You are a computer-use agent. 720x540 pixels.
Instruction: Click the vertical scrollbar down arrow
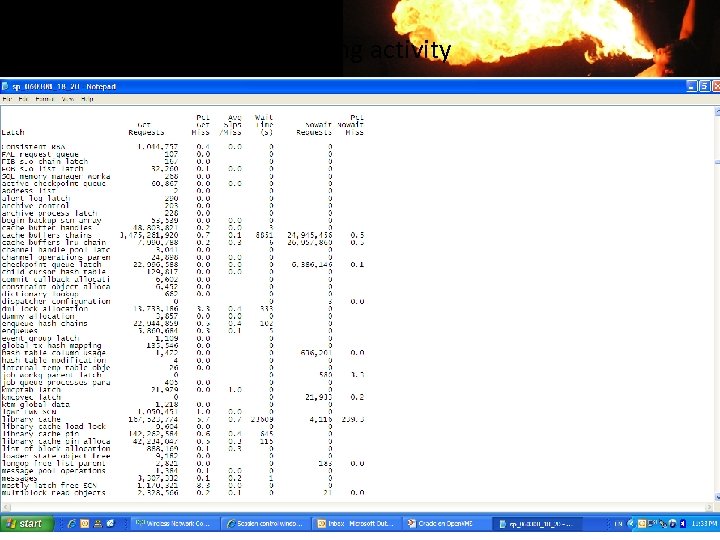pos(717,497)
